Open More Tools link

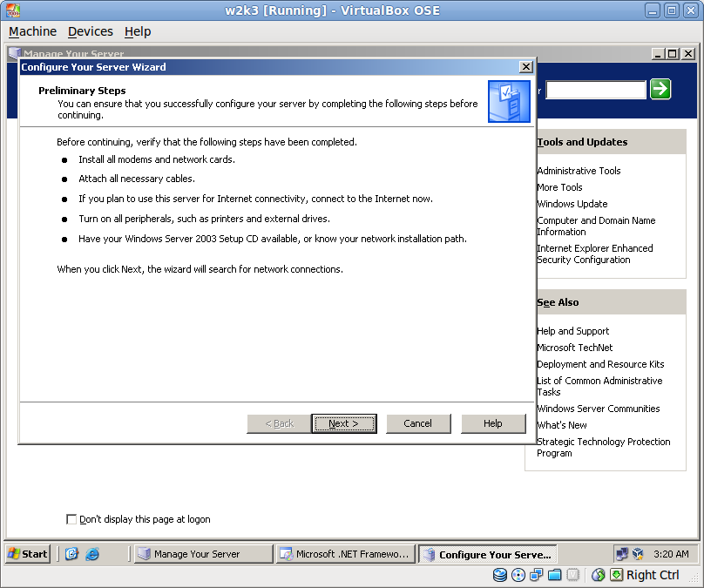(x=559, y=187)
